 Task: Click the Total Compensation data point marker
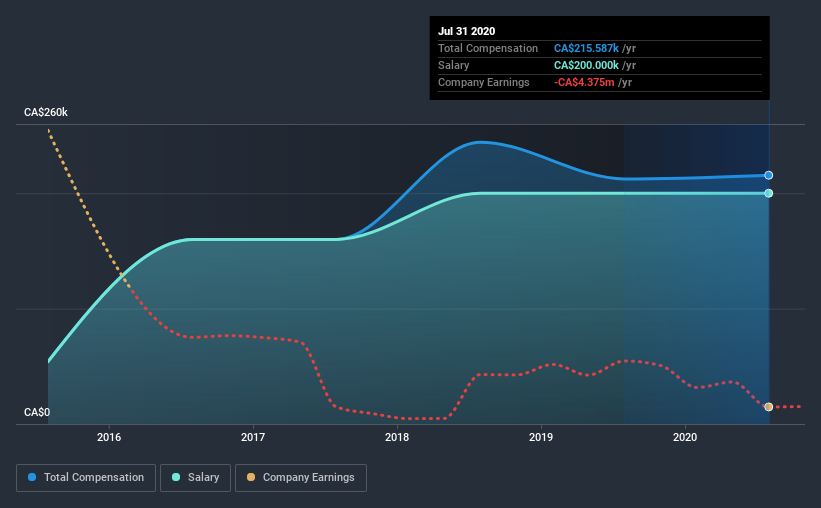[769, 175]
